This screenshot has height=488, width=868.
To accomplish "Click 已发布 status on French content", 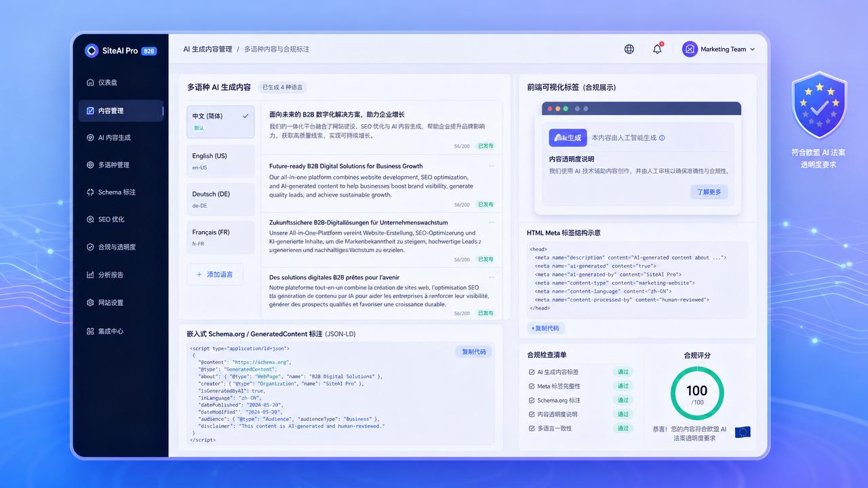I will (486, 313).
